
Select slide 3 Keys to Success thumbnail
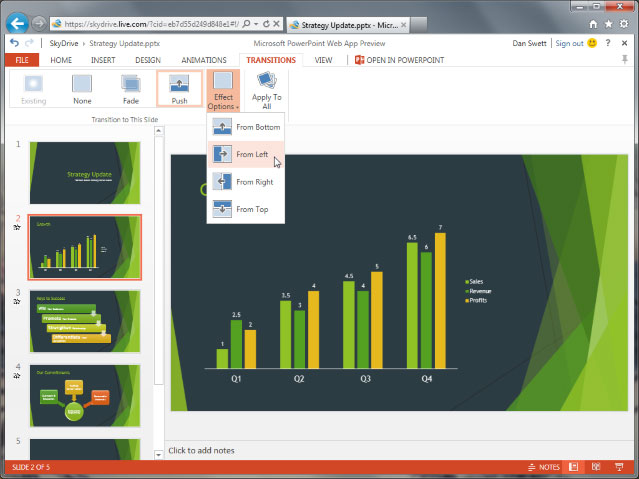point(85,321)
